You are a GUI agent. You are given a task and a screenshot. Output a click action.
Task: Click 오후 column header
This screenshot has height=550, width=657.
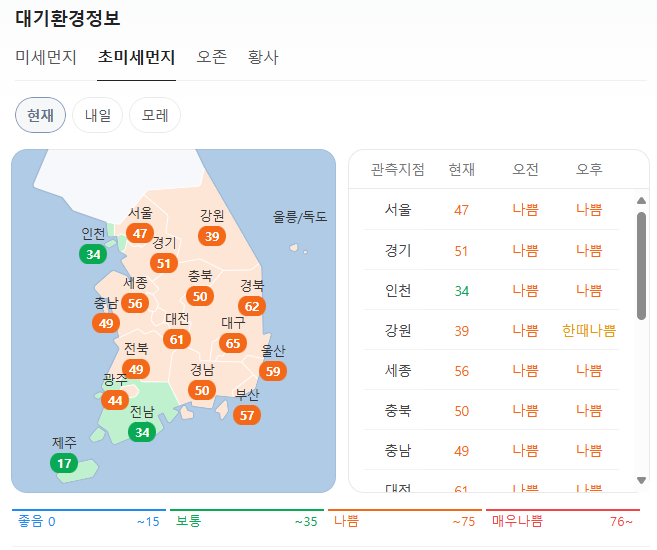(x=589, y=170)
